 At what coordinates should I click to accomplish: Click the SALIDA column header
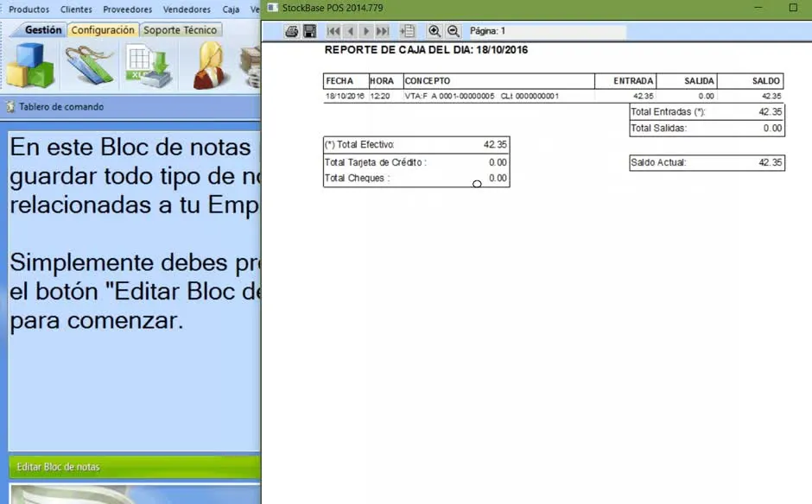pyautogui.click(x=687, y=81)
